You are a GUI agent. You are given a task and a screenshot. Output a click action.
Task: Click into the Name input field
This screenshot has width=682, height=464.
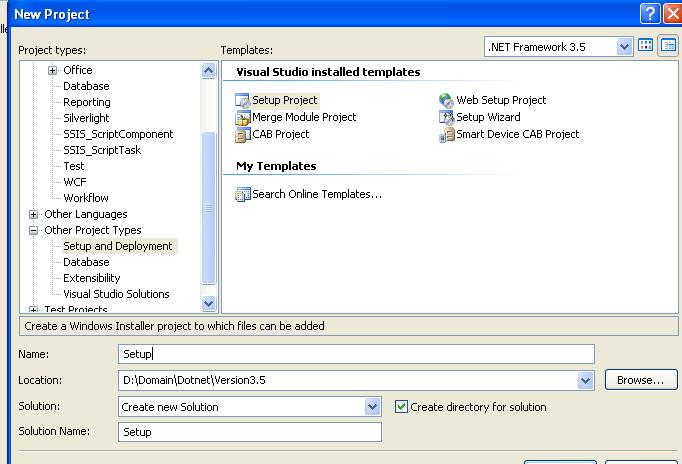pos(356,354)
